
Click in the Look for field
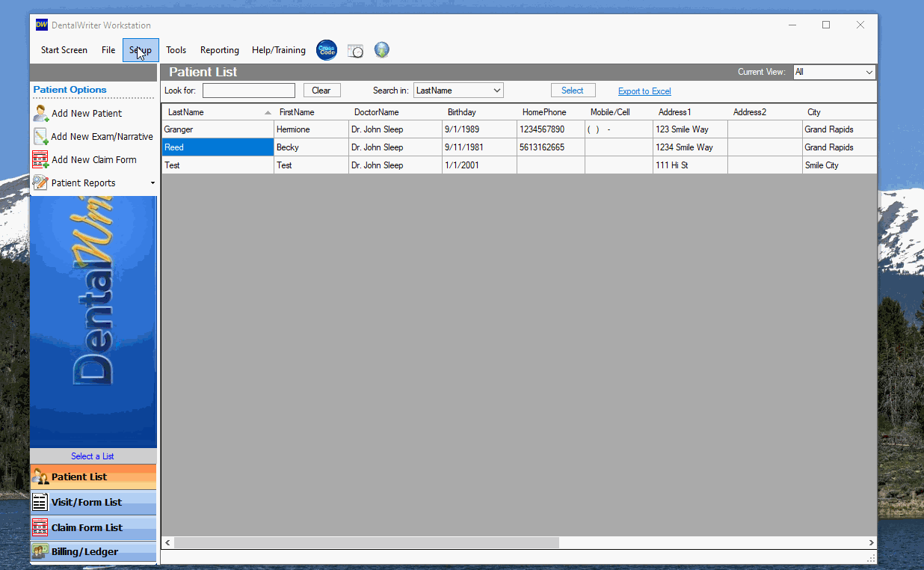tap(249, 91)
